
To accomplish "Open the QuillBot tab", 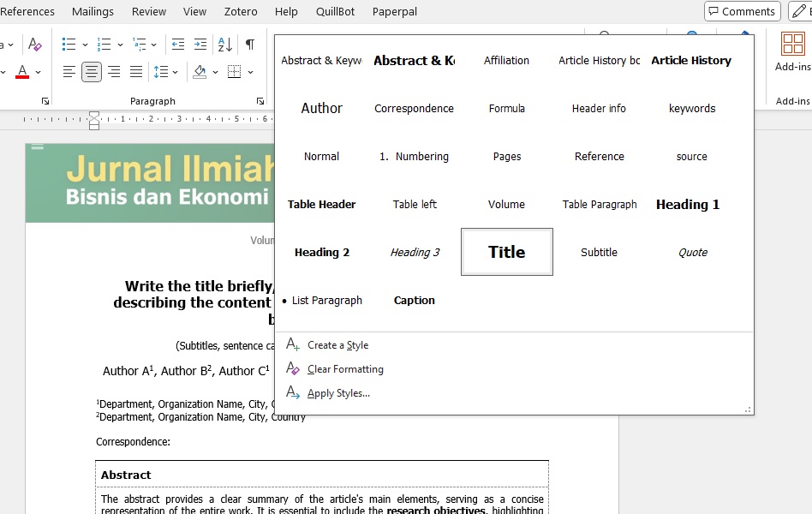I will pos(335,11).
